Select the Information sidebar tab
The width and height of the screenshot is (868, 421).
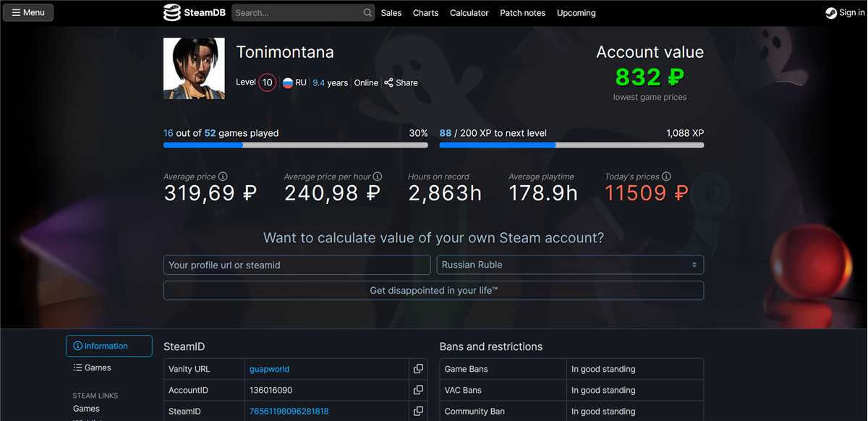[x=109, y=346]
